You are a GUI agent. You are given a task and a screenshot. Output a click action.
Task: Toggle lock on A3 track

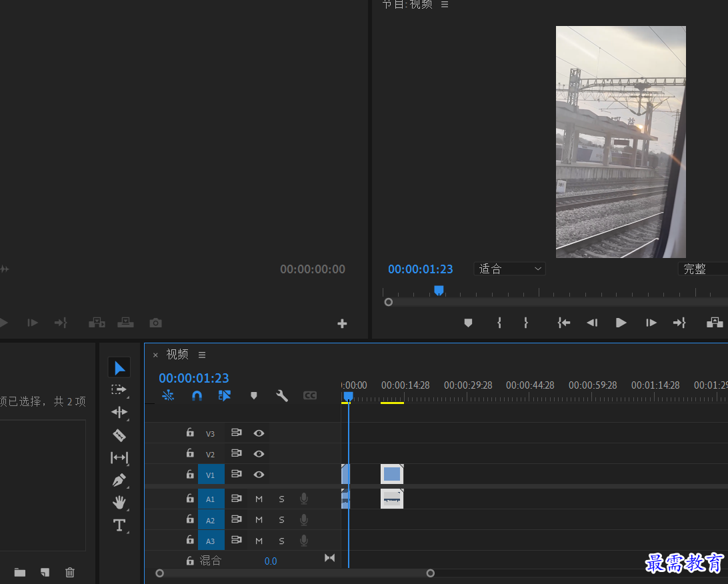click(x=190, y=540)
